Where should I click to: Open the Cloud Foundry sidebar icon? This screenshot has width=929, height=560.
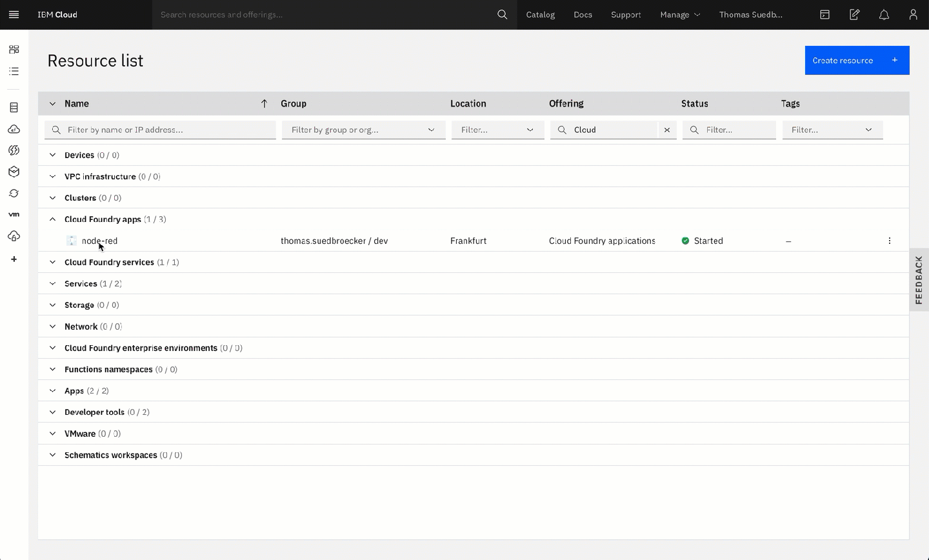click(x=14, y=129)
